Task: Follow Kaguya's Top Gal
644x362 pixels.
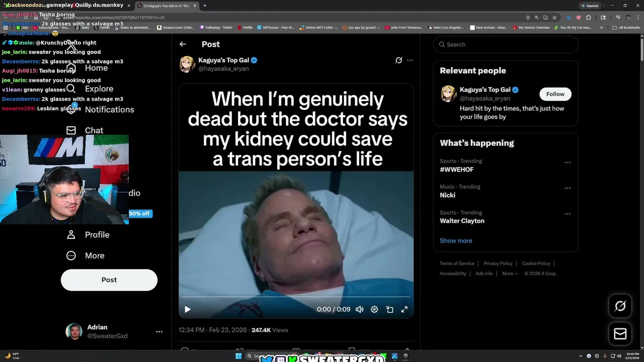Action: pos(555,94)
